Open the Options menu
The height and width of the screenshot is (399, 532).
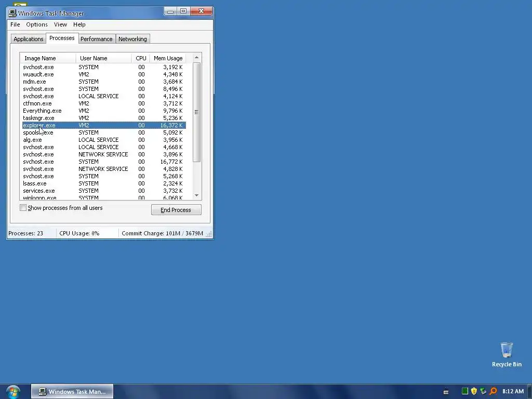pos(37,24)
